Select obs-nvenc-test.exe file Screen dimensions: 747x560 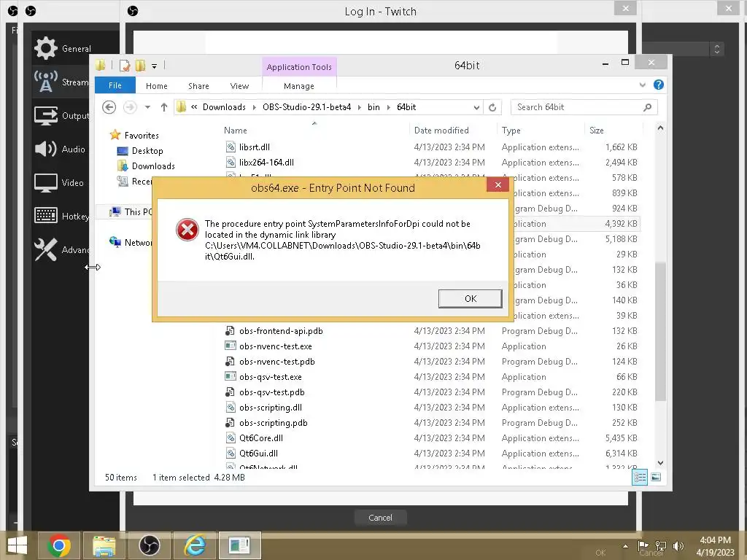(x=275, y=346)
